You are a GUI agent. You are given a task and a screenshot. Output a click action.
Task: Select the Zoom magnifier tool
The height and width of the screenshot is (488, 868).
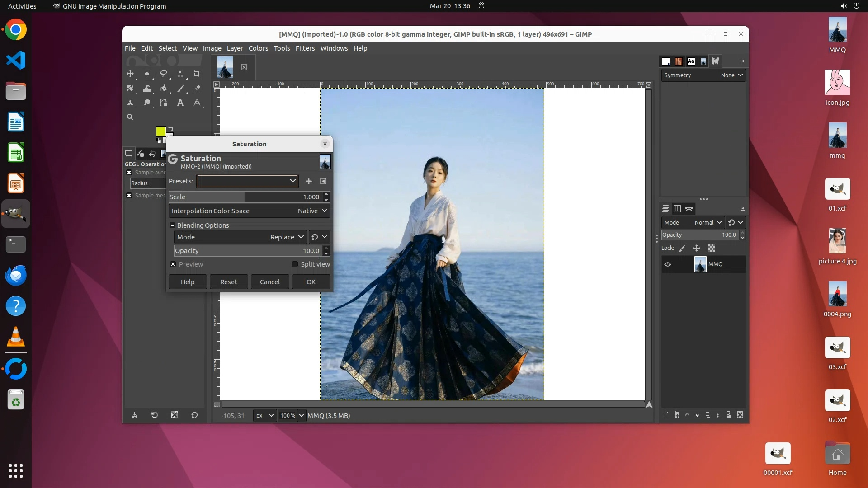click(130, 117)
